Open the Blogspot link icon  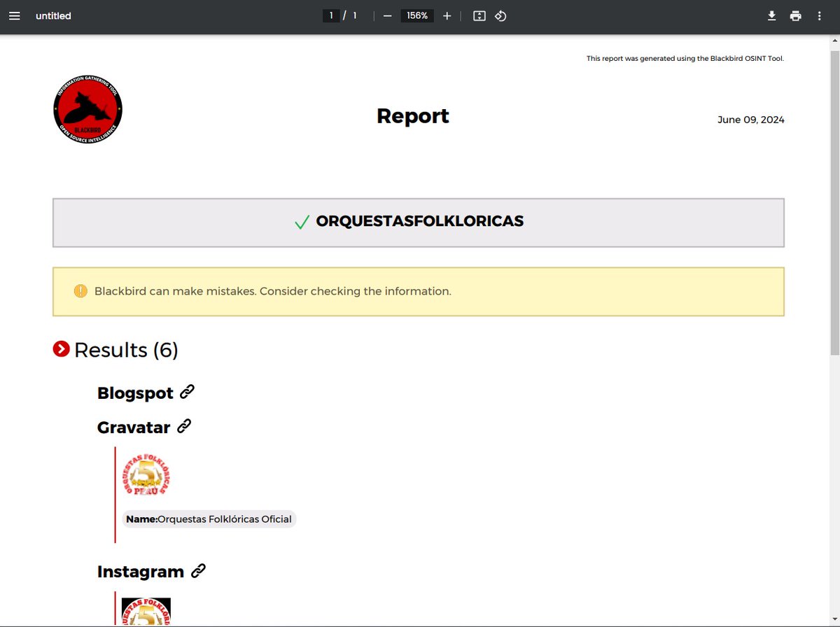(187, 392)
